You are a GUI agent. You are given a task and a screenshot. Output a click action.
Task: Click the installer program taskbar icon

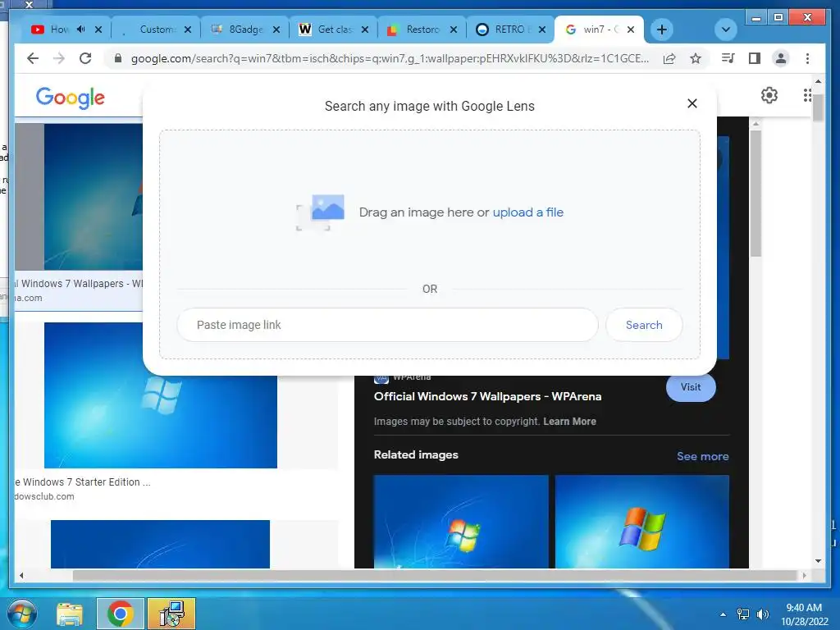tap(171, 614)
